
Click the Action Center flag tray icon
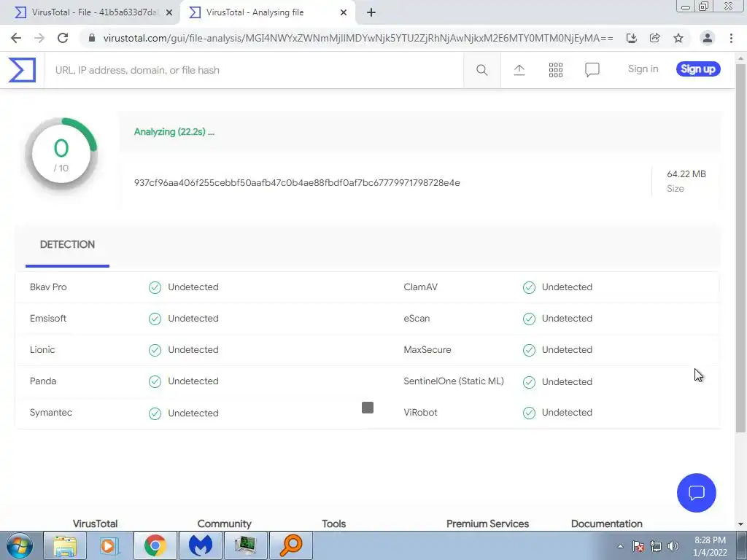(638, 546)
